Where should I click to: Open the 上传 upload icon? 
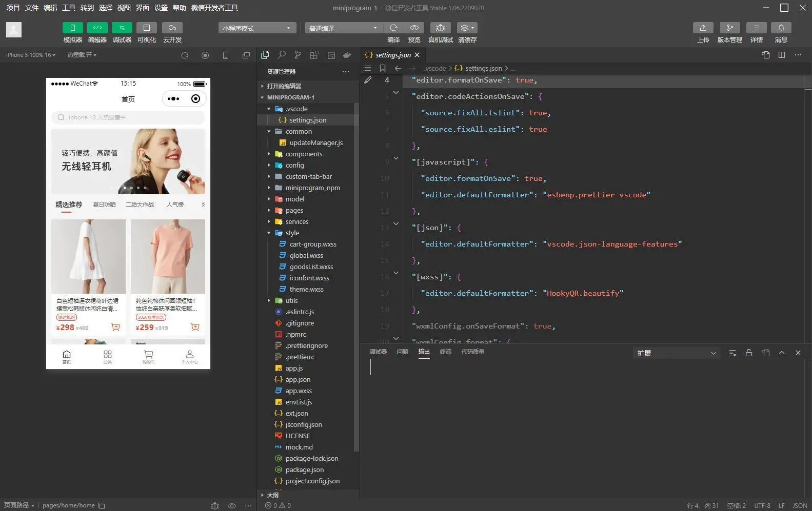703,28
